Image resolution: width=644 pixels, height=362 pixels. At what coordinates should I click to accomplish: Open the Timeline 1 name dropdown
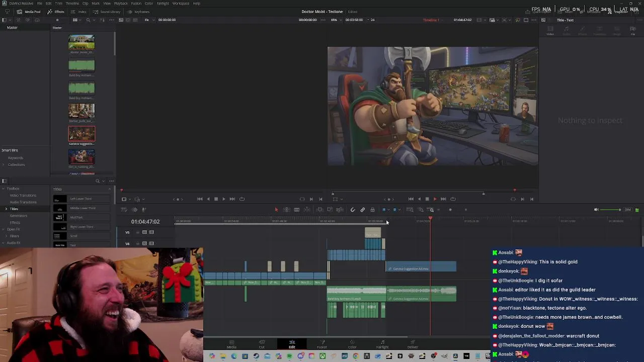click(433, 20)
